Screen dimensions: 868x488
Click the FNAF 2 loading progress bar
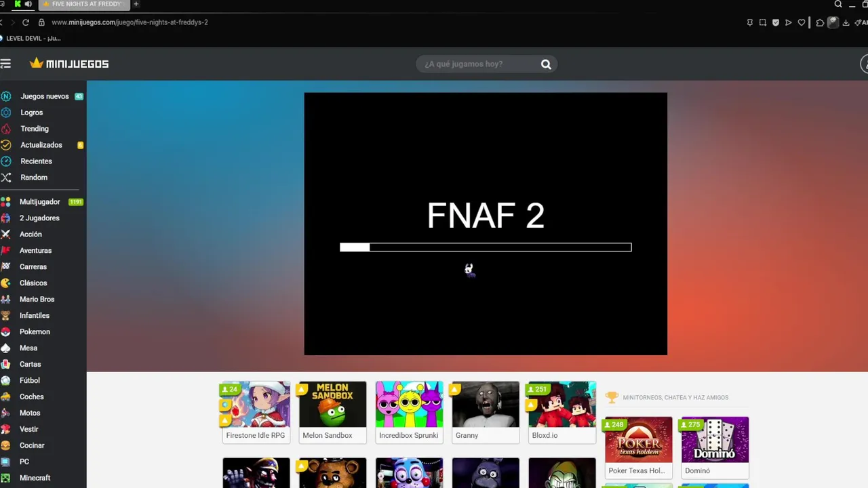pos(486,247)
